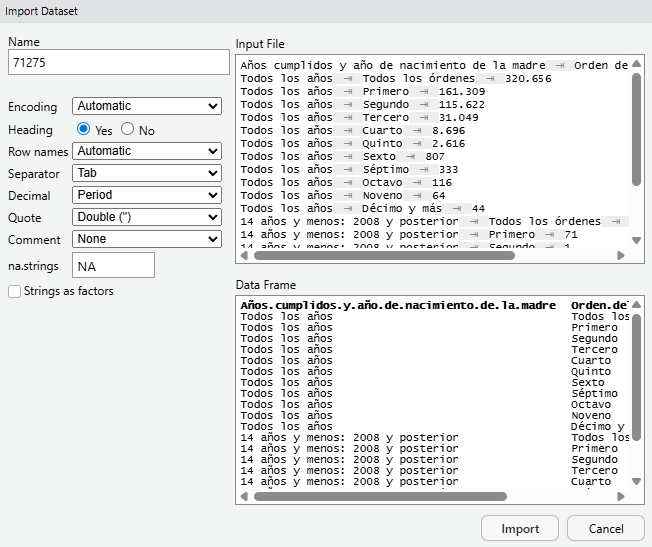Screen dimensions: 652x547
Task: Click Input File horizontal scrollbar right arrow
Action: (x=623, y=255)
